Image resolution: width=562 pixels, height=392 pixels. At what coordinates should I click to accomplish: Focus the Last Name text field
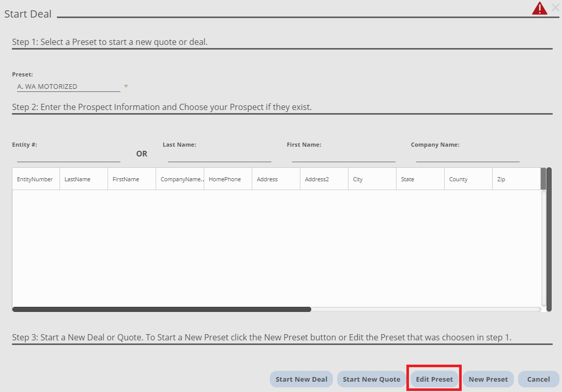coord(219,155)
